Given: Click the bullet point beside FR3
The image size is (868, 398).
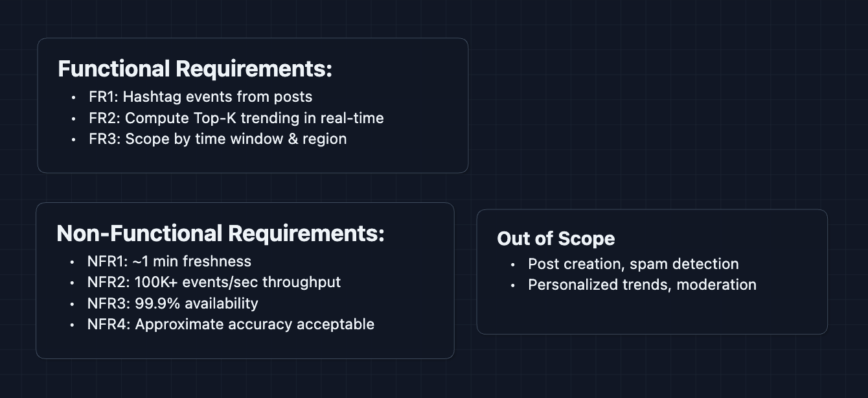Looking at the screenshot, I should (x=73, y=139).
